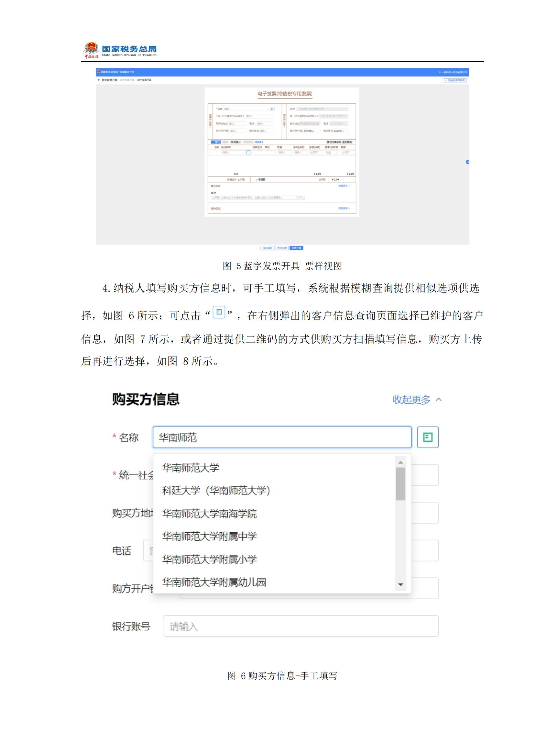Click the back arrow beside 蓝字发票开具

click(x=98, y=80)
